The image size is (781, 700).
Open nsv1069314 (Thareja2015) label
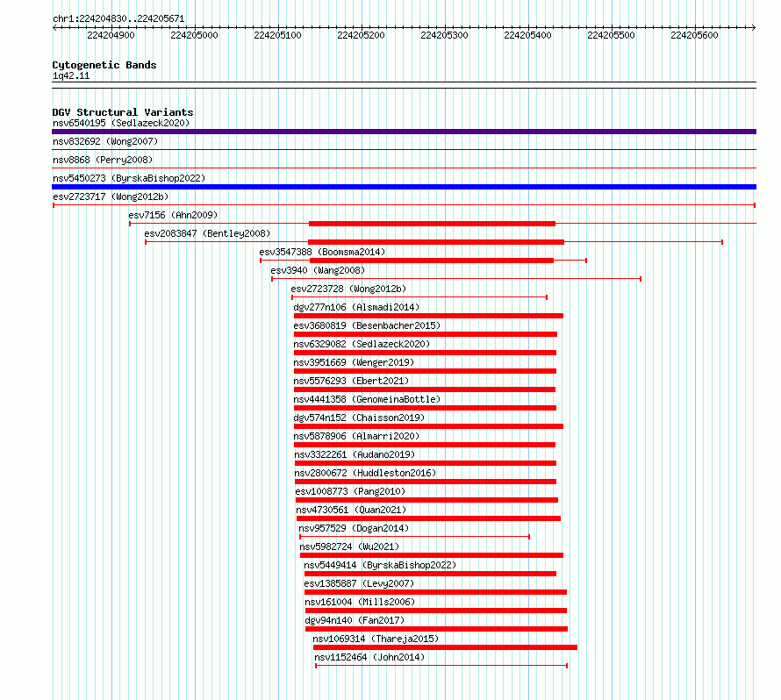(x=376, y=639)
